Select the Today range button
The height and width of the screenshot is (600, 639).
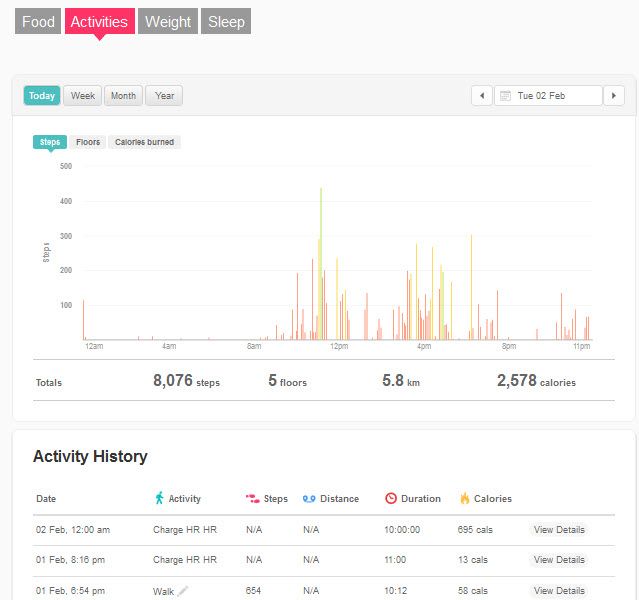(42, 96)
